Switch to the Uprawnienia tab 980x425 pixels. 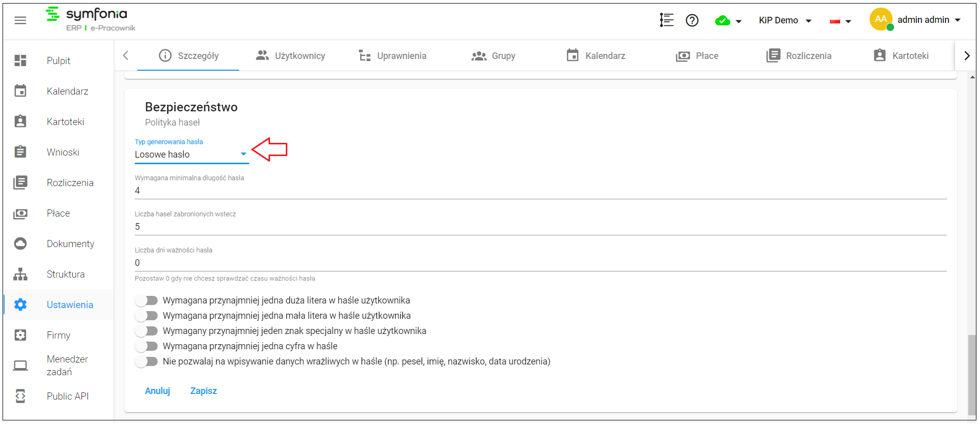392,55
